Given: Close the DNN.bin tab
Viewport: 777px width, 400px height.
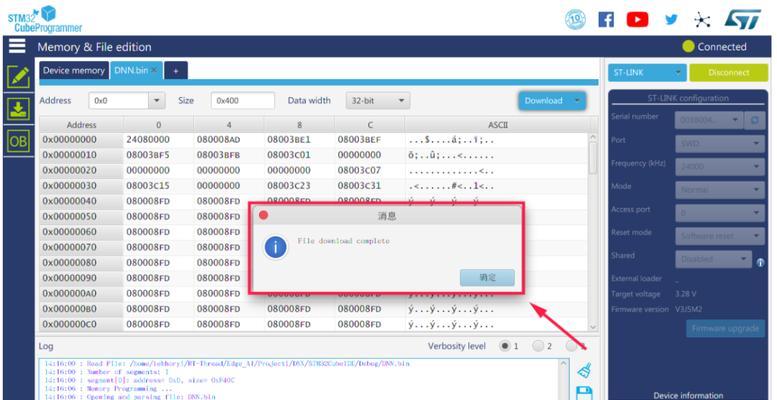Looking at the screenshot, I should coord(155,70).
